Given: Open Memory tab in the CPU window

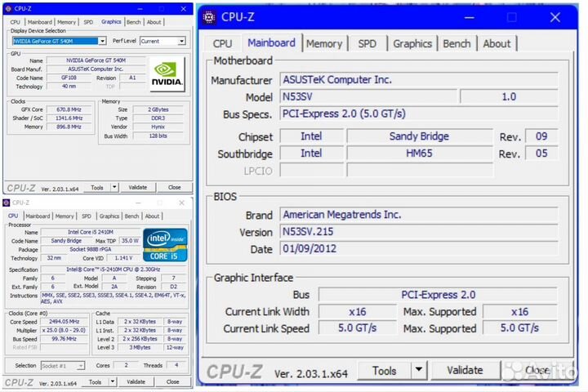Looking at the screenshot, I should pyautogui.click(x=65, y=216).
